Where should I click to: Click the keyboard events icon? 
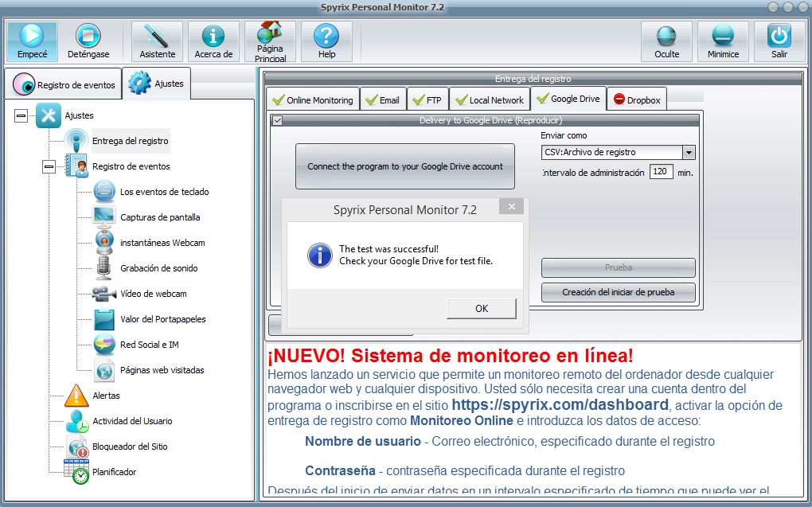104,192
